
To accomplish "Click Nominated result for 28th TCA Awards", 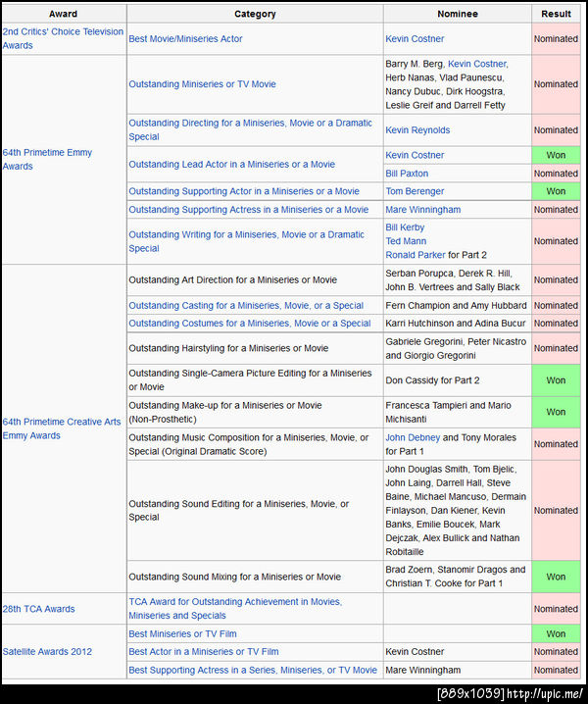I will coord(556,609).
